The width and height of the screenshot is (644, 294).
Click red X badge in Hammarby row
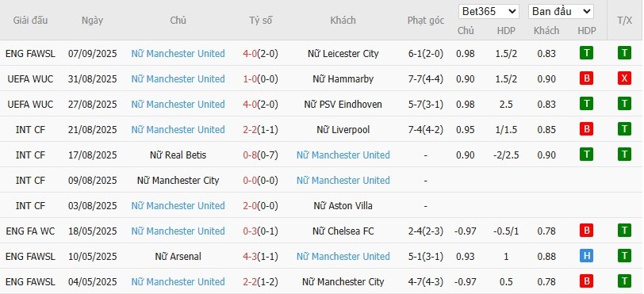click(624, 78)
